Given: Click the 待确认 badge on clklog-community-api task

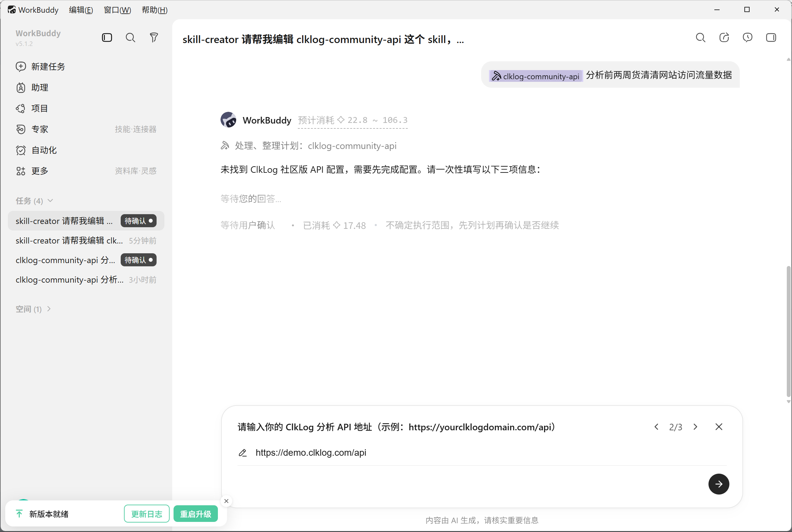Looking at the screenshot, I should (x=139, y=260).
